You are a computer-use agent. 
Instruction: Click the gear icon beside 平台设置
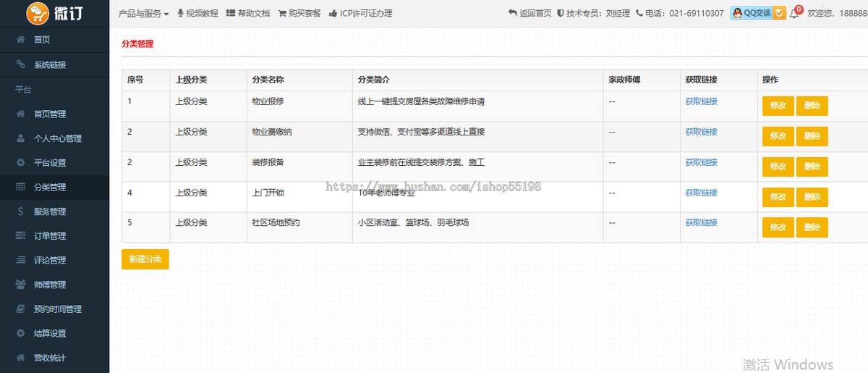(20, 162)
